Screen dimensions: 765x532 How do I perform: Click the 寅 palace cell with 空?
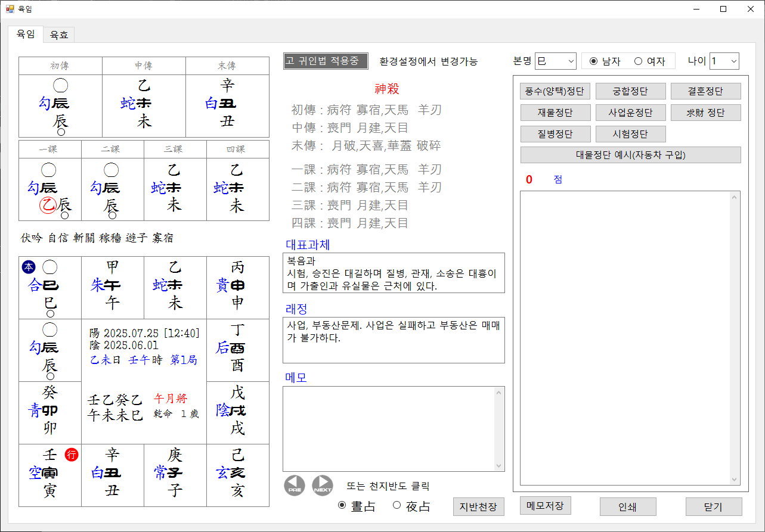50,475
